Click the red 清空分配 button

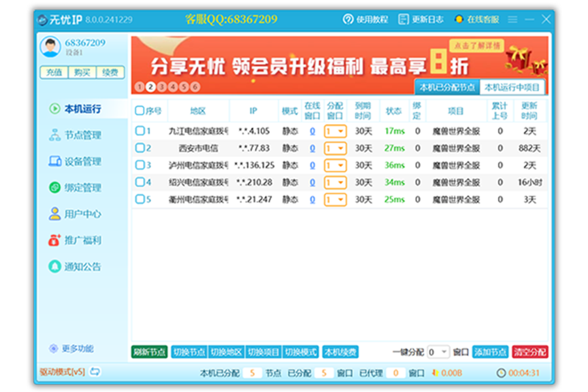click(530, 352)
